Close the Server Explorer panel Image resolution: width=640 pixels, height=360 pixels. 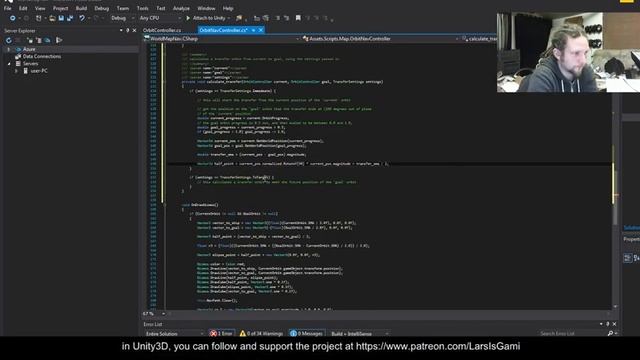click(134, 31)
